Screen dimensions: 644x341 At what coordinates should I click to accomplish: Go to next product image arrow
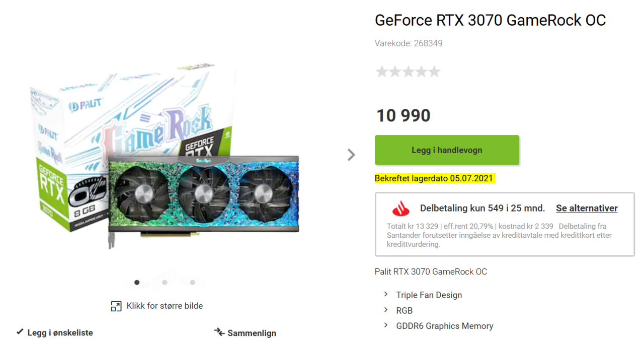pyautogui.click(x=351, y=155)
